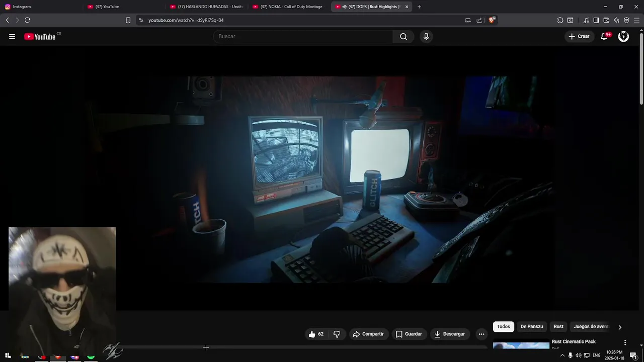Select the Rust filter chip
Image resolution: width=644 pixels, height=362 pixels.
click(x=558, y=327)
